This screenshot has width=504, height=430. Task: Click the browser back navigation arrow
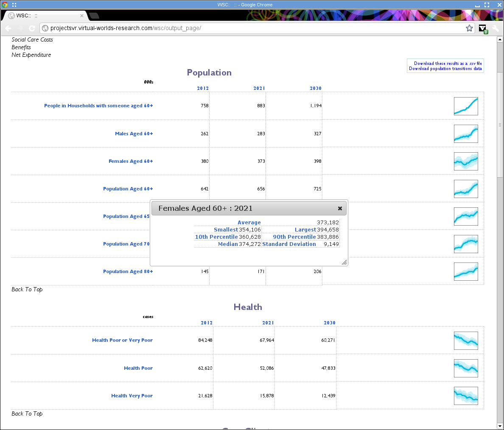[x=8, y=28]
